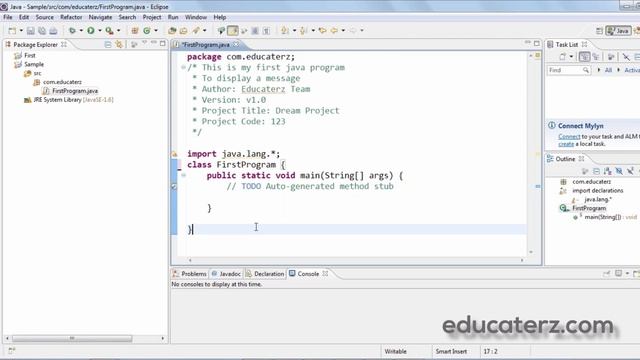Screen dimensions: 640x360
Task: Click the Last Edit Location icon
Action: (322, 31)
